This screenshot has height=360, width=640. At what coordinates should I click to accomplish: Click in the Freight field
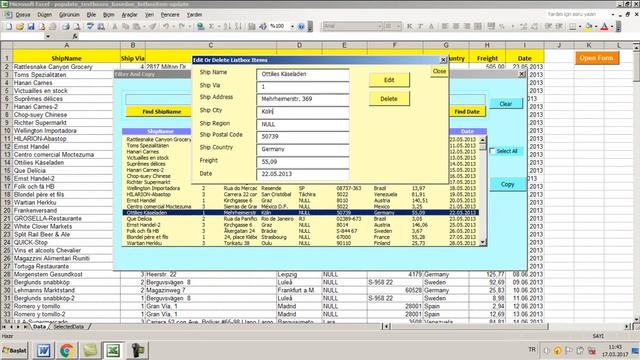coord(303,162)
